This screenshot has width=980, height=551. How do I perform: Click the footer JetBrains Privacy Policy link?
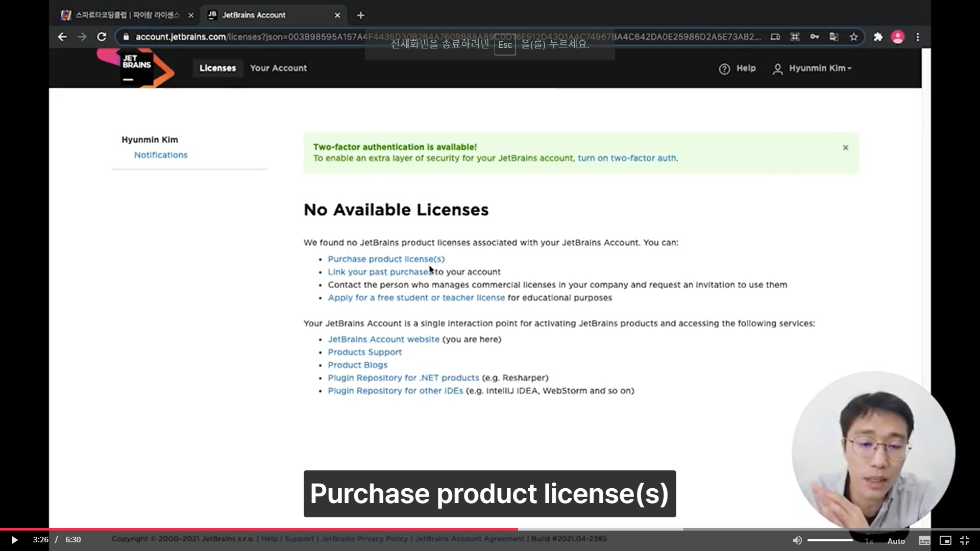tap(364, 539)
